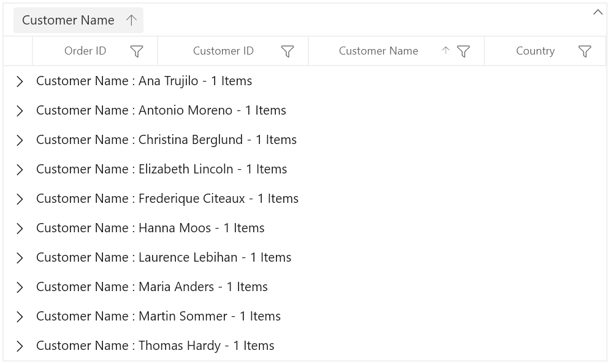Open the Customer Name column filter
Viewport: 610px width, 364px height.
coord(463,51)
